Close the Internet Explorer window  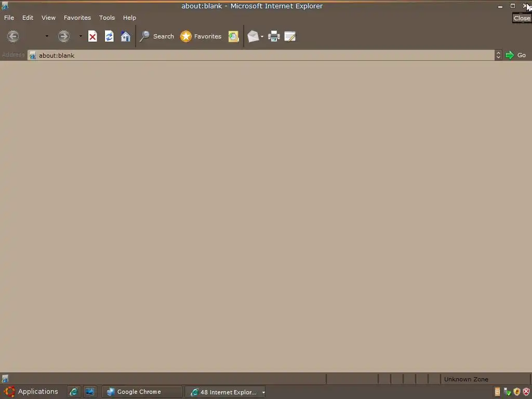pyautogui.click(x=526, y=6)
